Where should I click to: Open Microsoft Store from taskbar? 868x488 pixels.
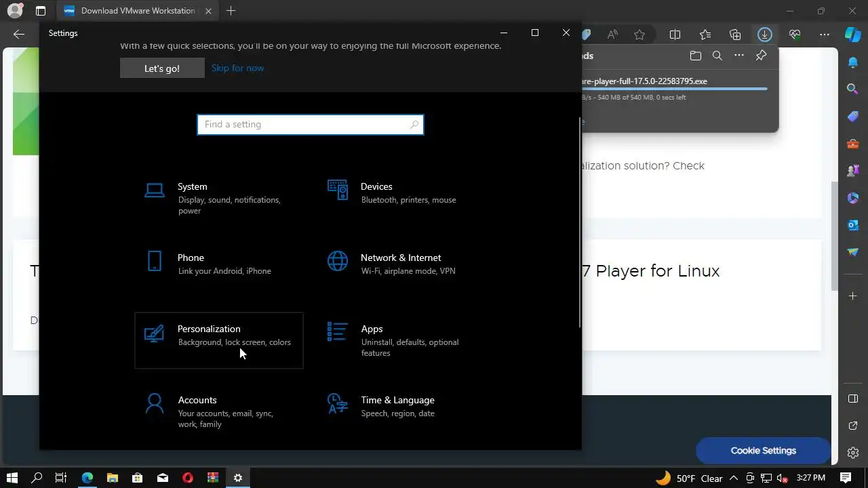pos(137,478)
